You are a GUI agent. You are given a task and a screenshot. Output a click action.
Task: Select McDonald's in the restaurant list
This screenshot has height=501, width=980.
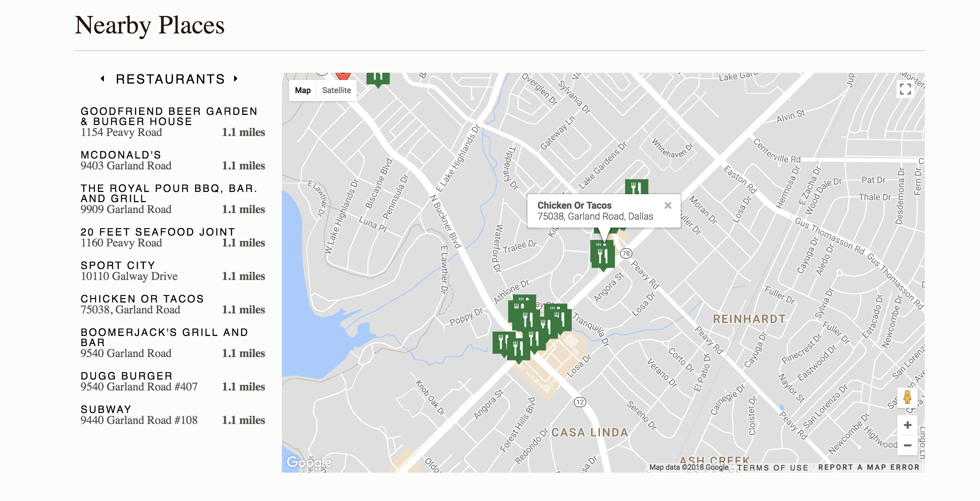click(x=121, y=155)
